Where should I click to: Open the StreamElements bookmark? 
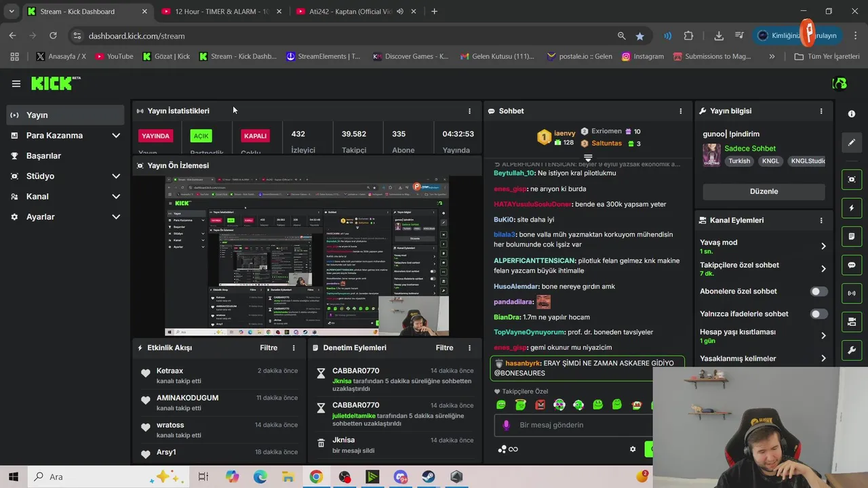pos(323,56)
